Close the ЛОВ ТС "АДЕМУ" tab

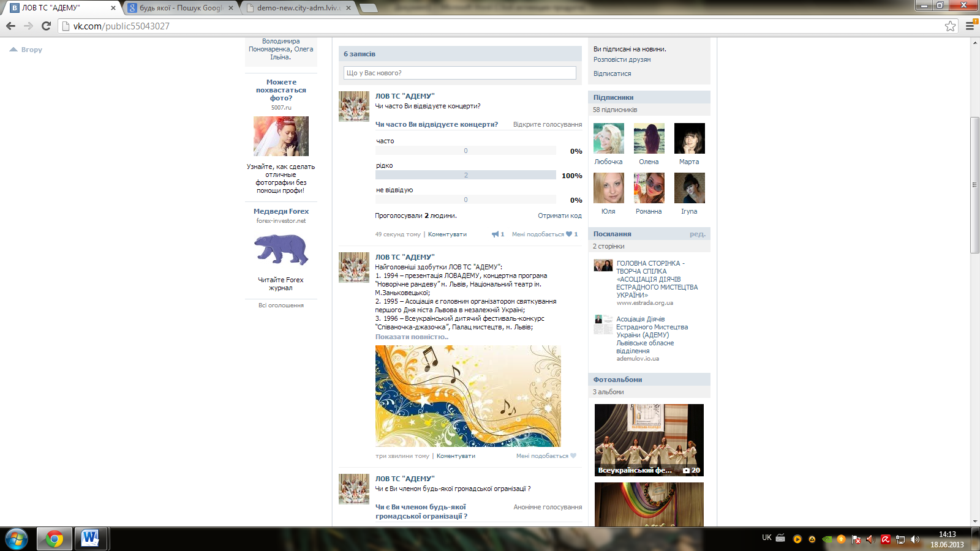pos(113,8)
